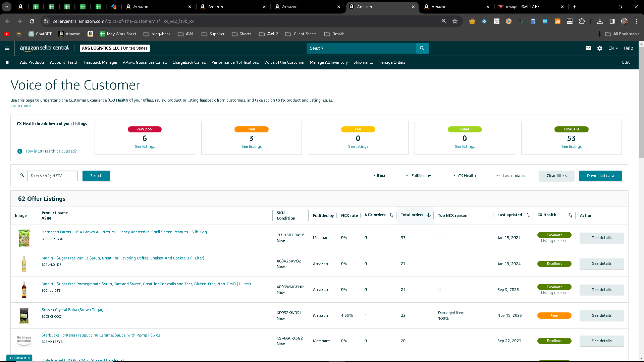This screenshot has height=362, width=644.
Task: Click Download data button
Action: 600,176
